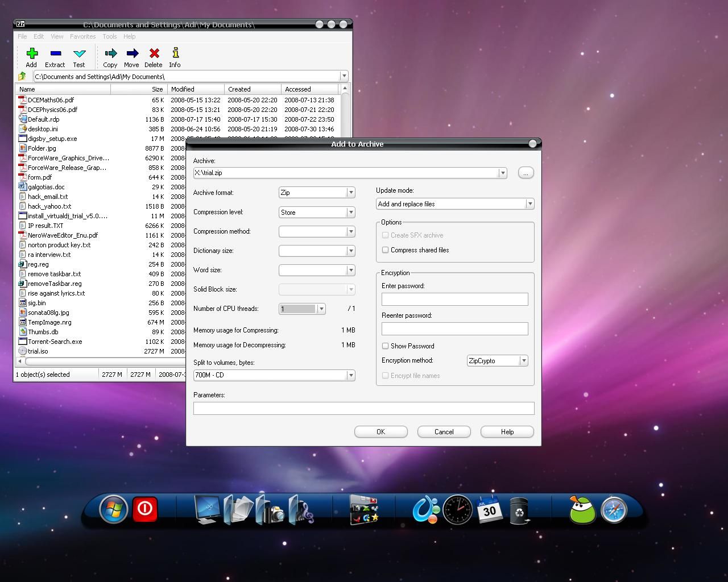
Task: Expand the Update mode dropdown
Action: (x=529, y=204)
